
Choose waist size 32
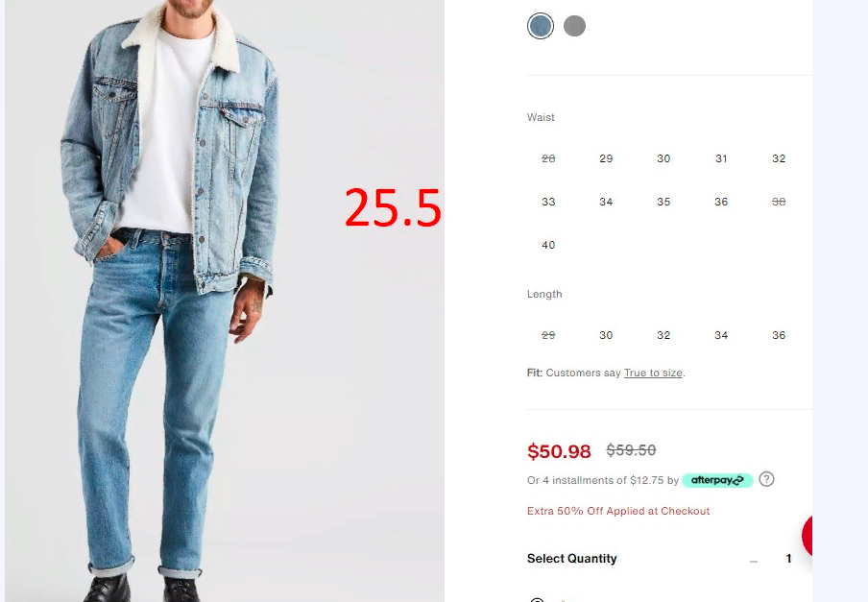(x=779, y=158)
